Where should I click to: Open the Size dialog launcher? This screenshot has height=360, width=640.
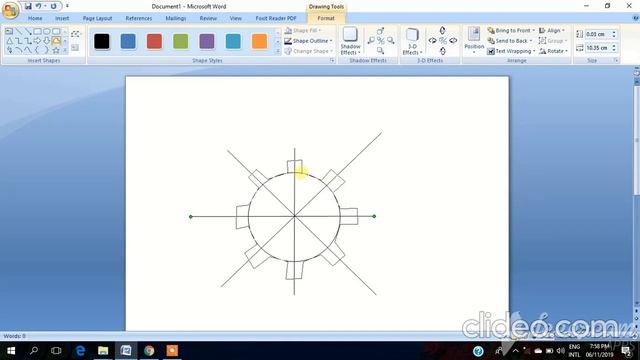coord(616,60)
